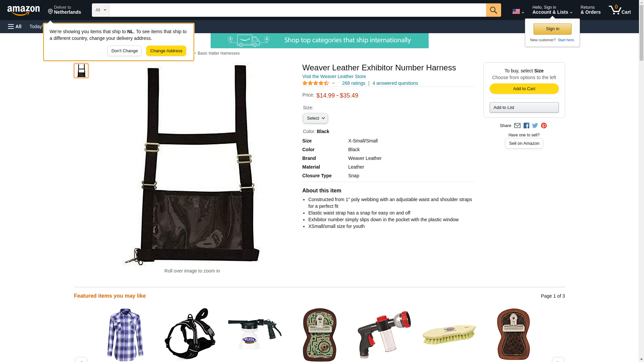
Task: Share on Twitter icon
Action: [535, 126]
